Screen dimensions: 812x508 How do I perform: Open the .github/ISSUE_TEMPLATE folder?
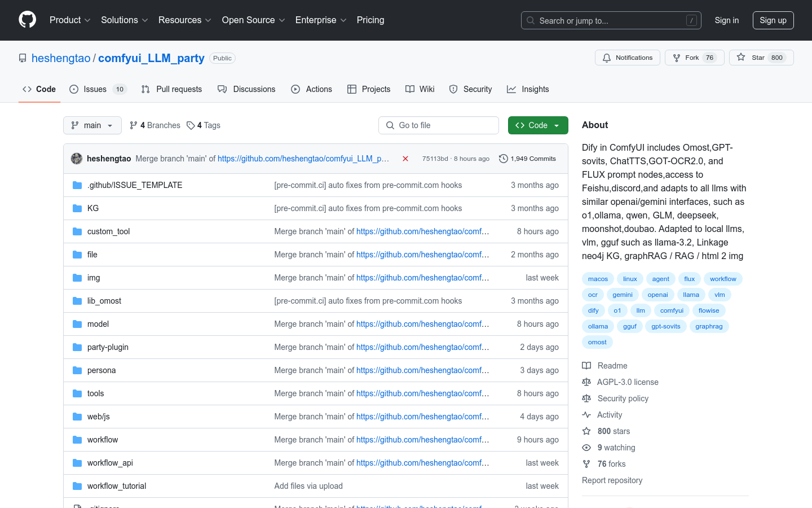pos(135,185)
